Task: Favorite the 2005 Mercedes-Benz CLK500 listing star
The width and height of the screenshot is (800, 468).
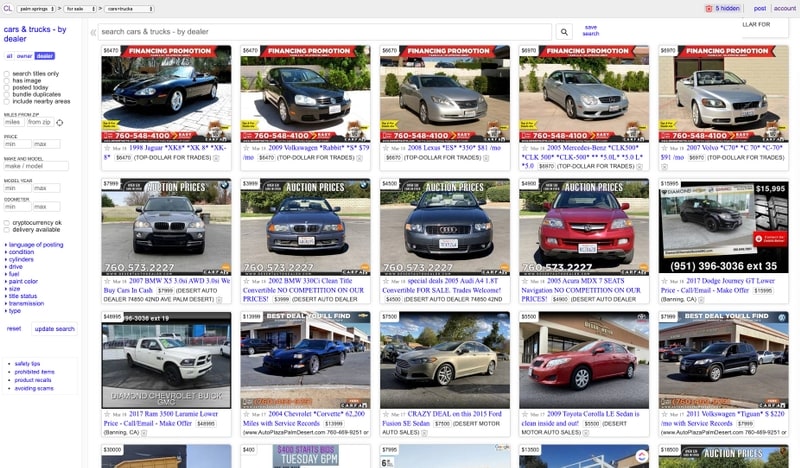Action: tap(525, 148)
